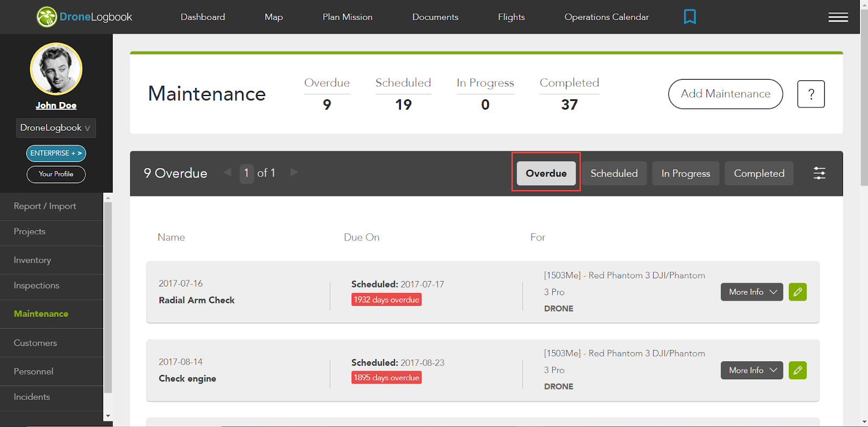Open the hamburger menu
The height and width of the screenshot is (427, 868).
point(838,17)
